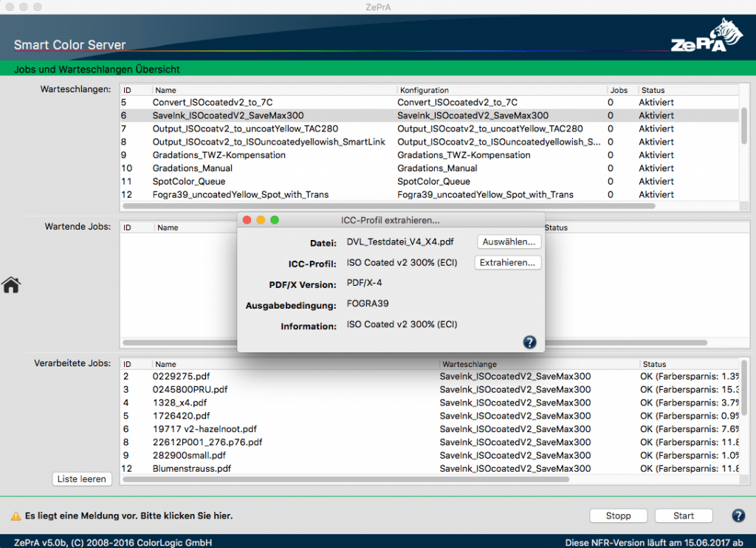The height and width of the screenshot is (548, 756).
Task: Zoom the ICC-Profil dialog with green button
Action: (275, 220)
